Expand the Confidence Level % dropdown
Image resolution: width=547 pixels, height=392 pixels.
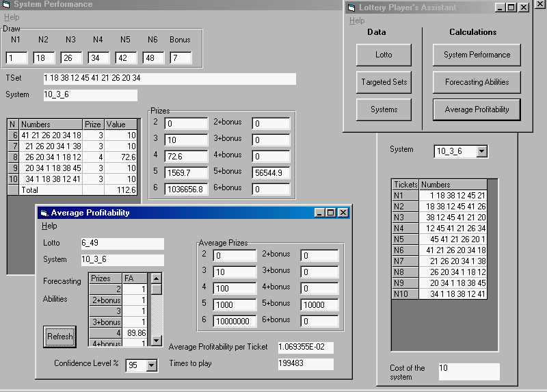pos(151,365)
